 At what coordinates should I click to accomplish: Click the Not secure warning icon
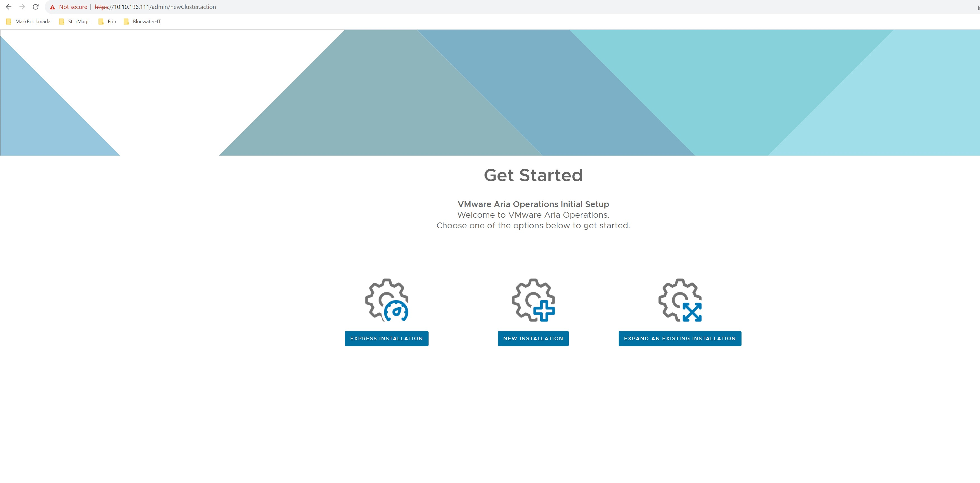pos(53,7)
